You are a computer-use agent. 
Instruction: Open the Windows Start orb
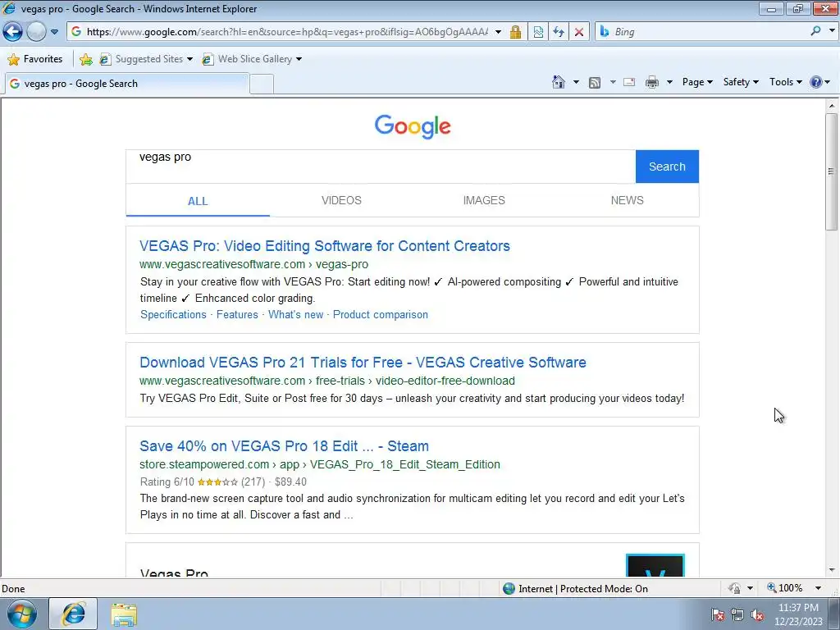pyautogui.click(x=22, y=614)
